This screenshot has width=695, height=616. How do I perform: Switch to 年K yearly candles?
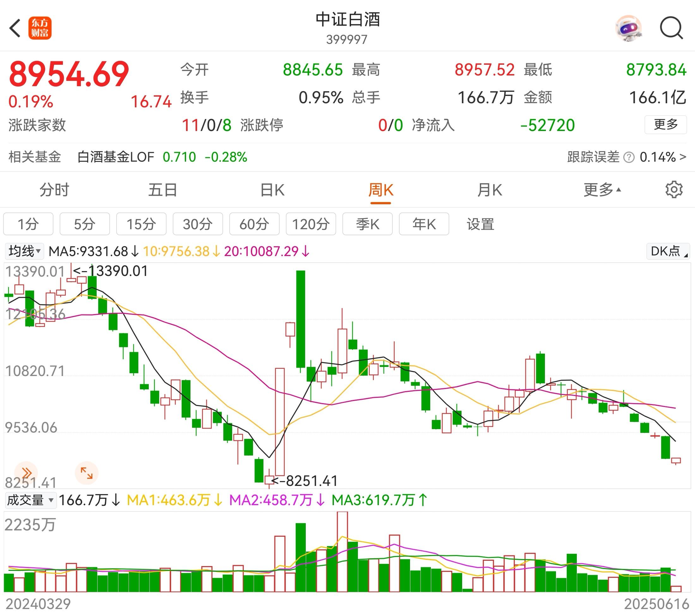point(424,224)
